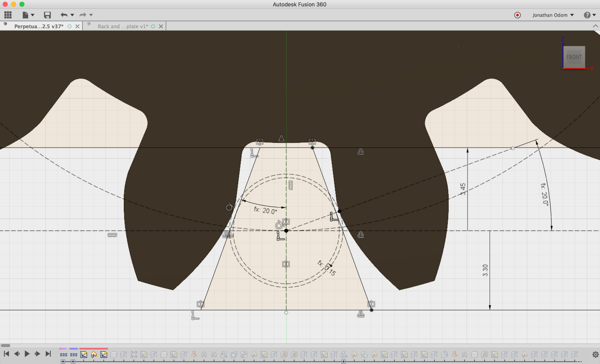Jump to timeline end
Screen dimensions: 600x364
coord(48,354)
